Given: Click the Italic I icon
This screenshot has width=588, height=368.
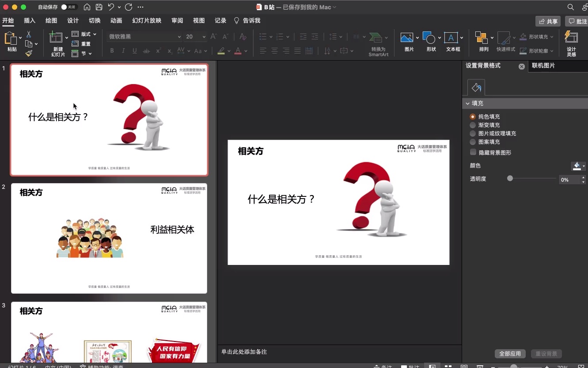Looking at the screenshot, I should (123, 51).
